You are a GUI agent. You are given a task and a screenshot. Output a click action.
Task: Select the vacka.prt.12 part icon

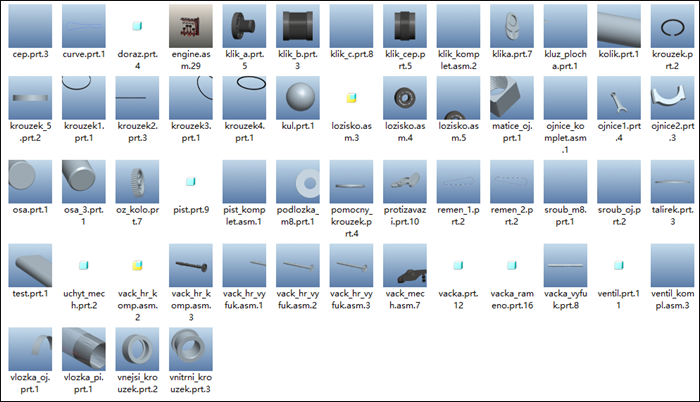pos(458,265)
